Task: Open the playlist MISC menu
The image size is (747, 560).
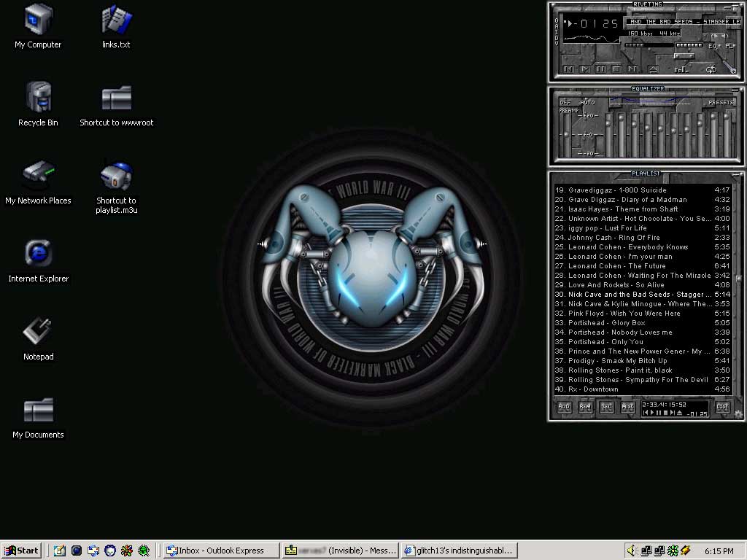Action: [x=627, y=408]
